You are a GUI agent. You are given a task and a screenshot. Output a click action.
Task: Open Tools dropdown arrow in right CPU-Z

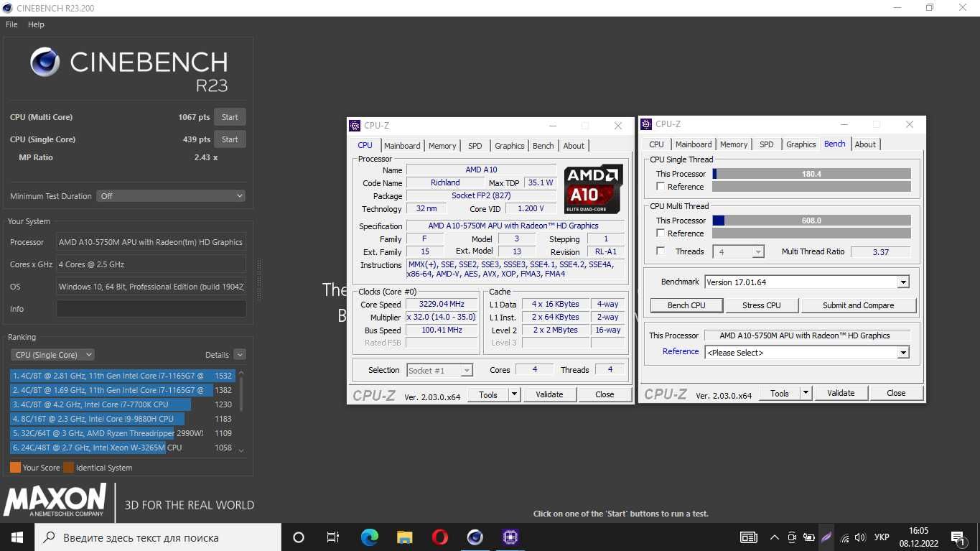[x=806, y=393]
